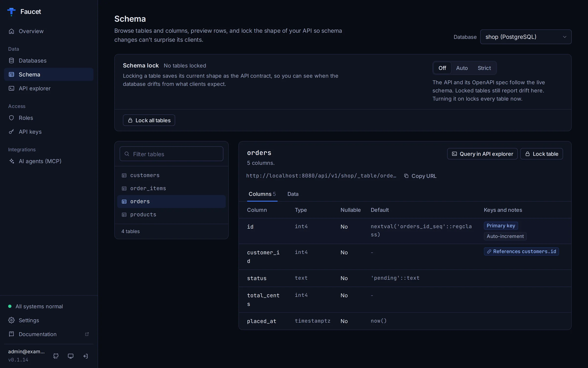Go to the Databases page

49,61
